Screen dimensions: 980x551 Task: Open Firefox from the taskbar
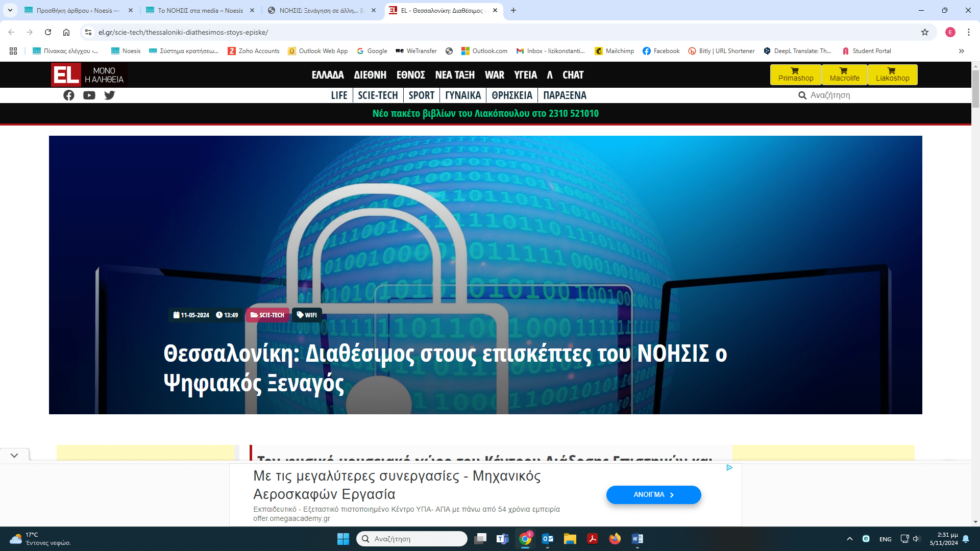615,539
